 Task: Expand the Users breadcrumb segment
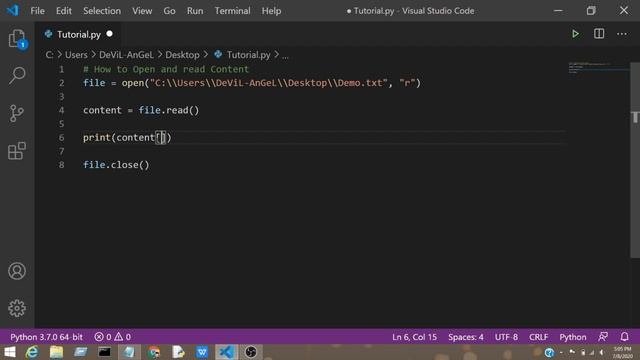tap(76, 55)
